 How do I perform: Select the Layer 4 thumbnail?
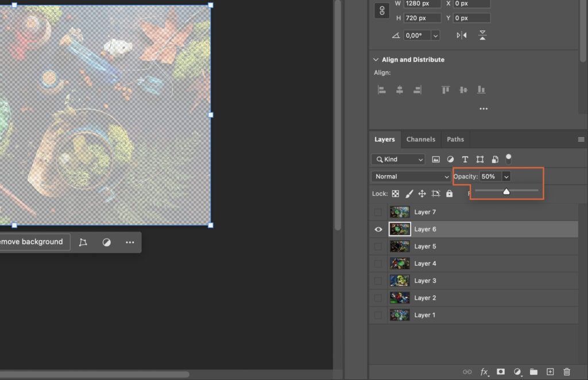399,263
